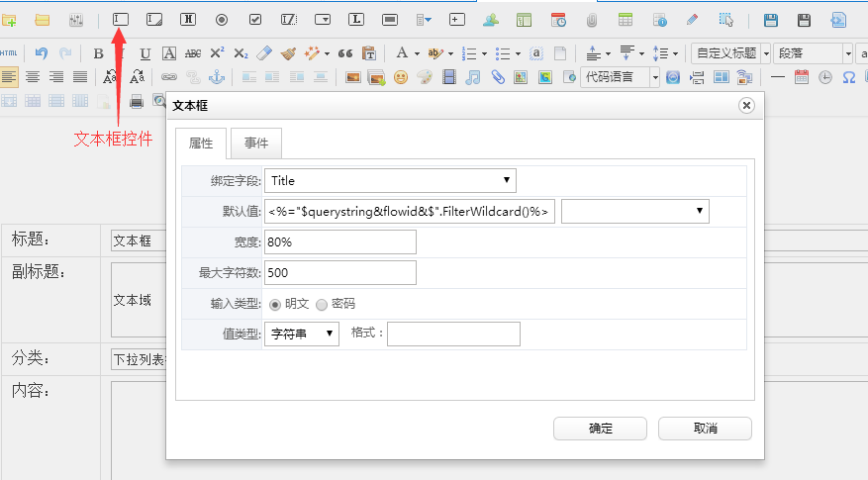This screenshot has width=868, height=480.
Task: Clear formatting with the eraser icon
Action: pyautogui.click(x=264, y=53)
